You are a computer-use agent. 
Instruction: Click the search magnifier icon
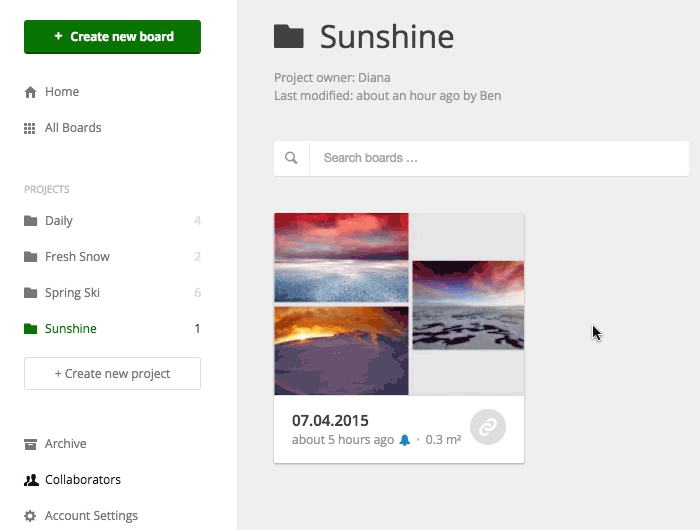tap(291, 158)
